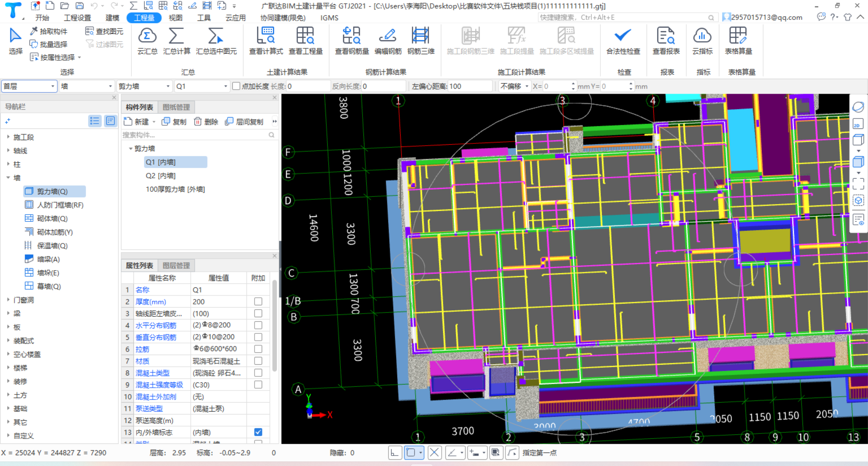Uncheck 附加 box for 内/外墙标志 row
The image size is (868, 466).
point(258,432)
